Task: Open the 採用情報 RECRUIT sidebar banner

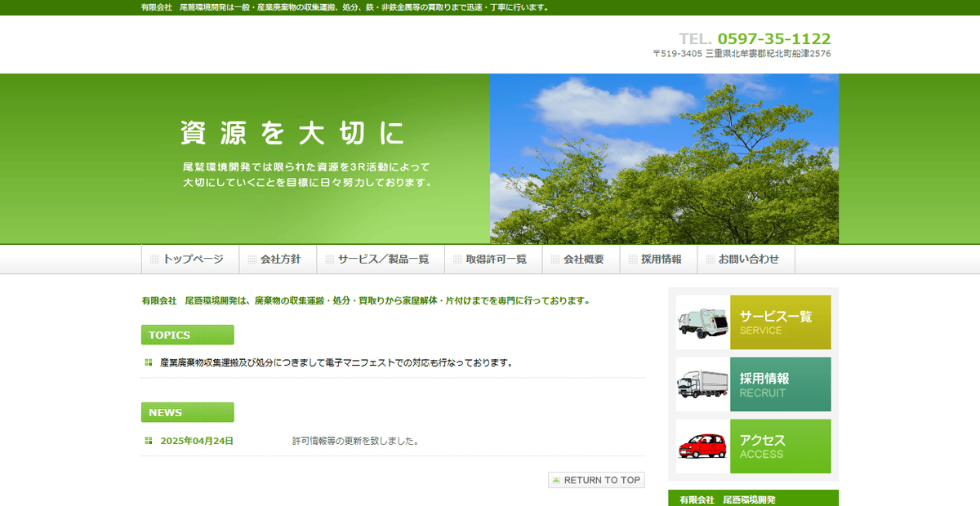Action: click(x=780, y=384)
